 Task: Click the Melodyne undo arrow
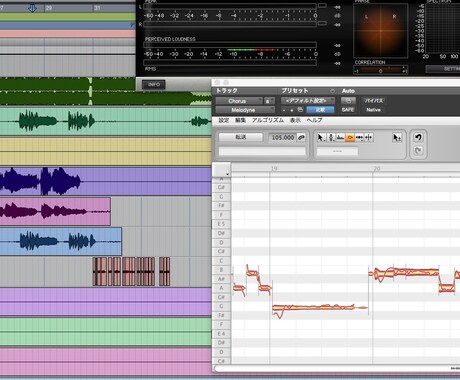coord(418,137)
